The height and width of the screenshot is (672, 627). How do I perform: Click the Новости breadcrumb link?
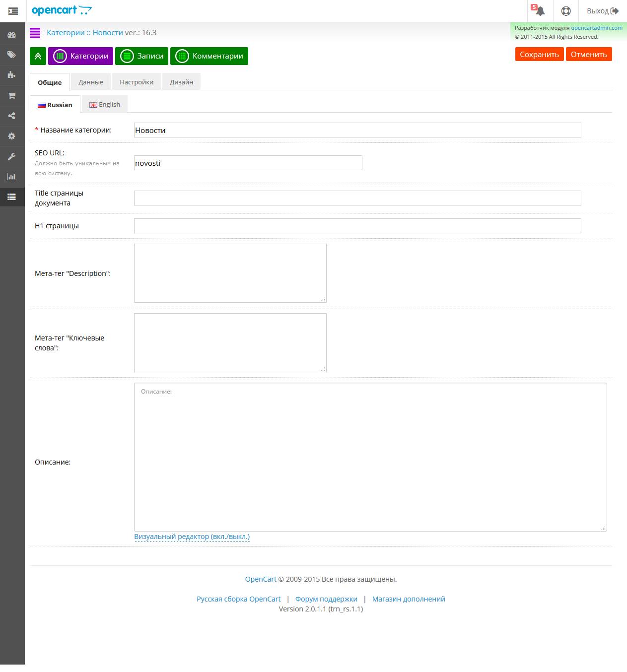point(108,33)
